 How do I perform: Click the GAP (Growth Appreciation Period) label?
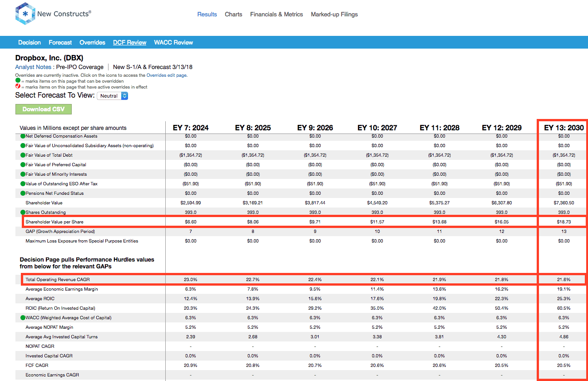pyautogui.click(x=60, y=232)
